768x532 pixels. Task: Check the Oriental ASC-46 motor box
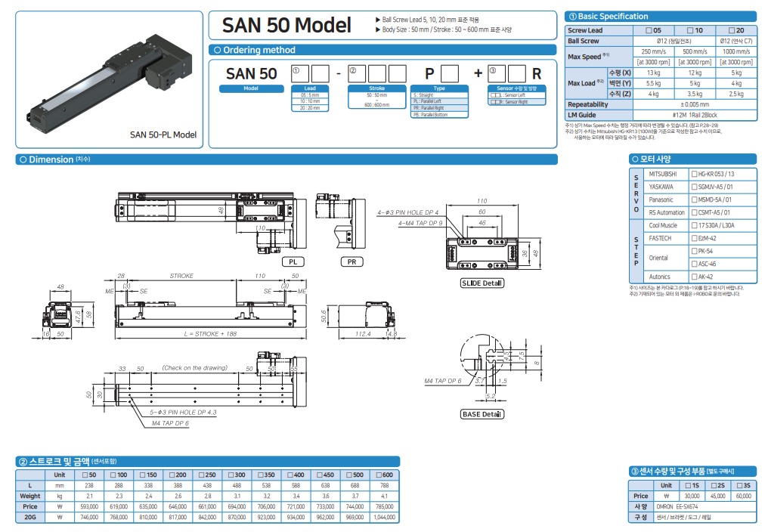pos(694,264)
